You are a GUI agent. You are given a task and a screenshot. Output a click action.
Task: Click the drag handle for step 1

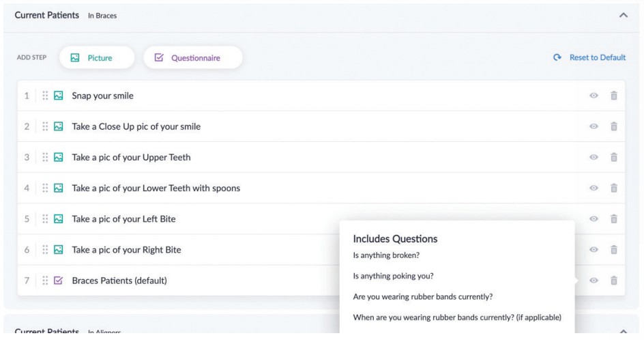click(x=45, y=96)
